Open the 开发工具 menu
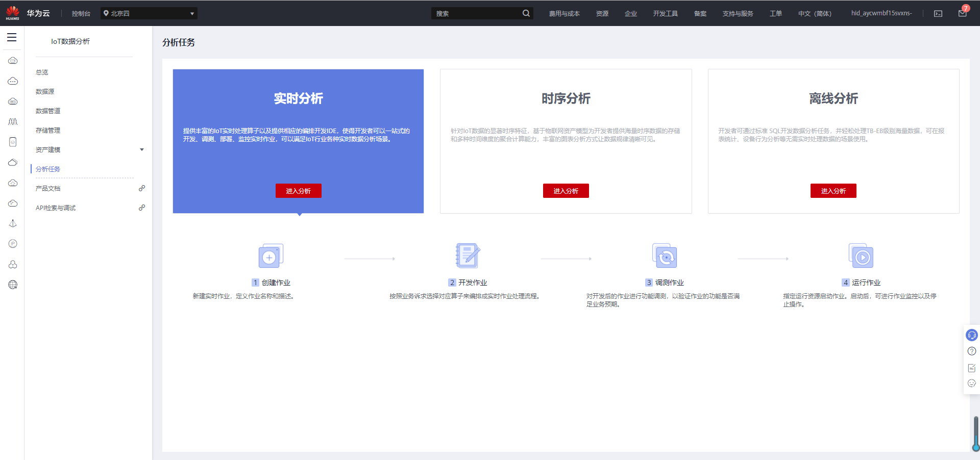 [x=666, y=13]
